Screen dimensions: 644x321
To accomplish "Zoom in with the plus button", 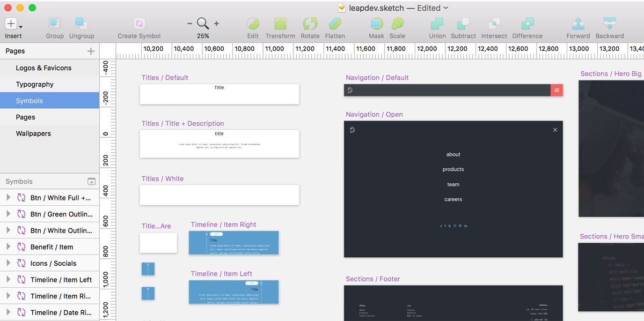I will point(217,24).
